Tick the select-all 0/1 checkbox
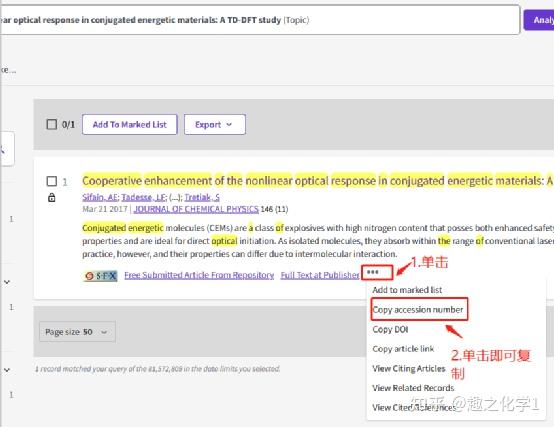 (52, 124)
